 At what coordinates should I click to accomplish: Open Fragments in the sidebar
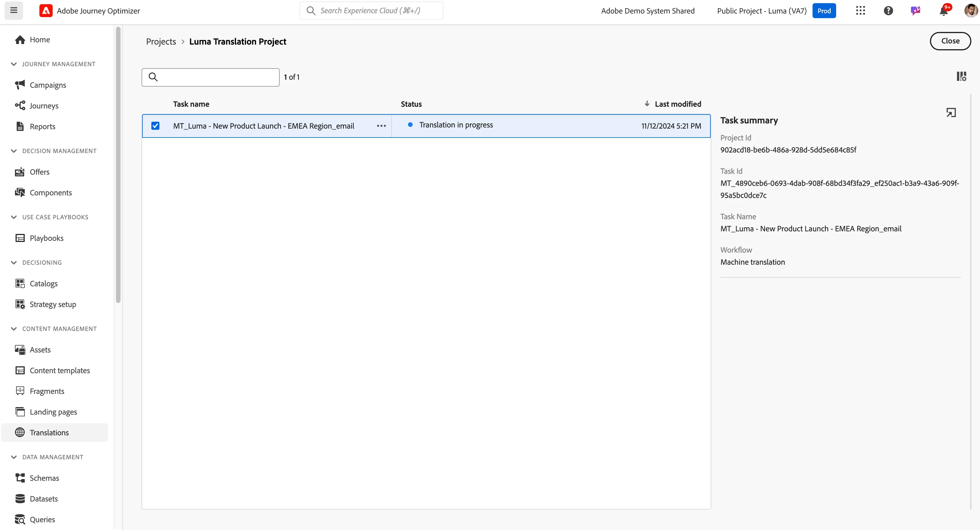pyautogui.click(x=47, y=391)
